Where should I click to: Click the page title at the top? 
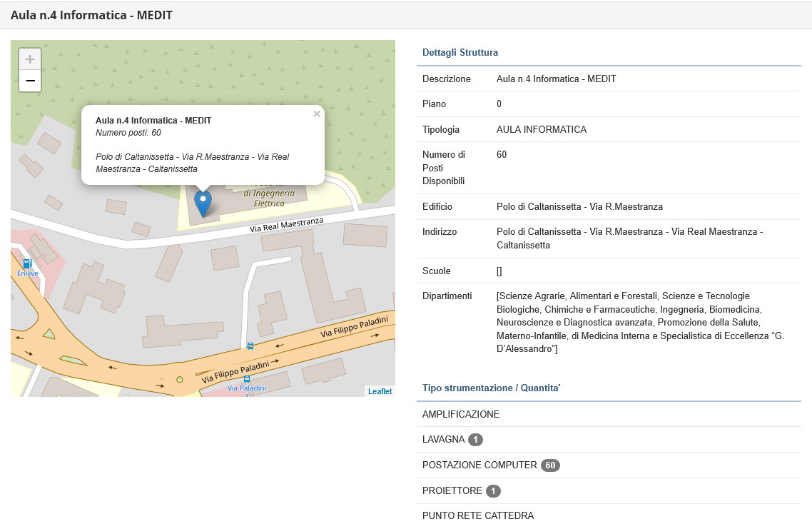pyautogui.click(x=91, y=15)
